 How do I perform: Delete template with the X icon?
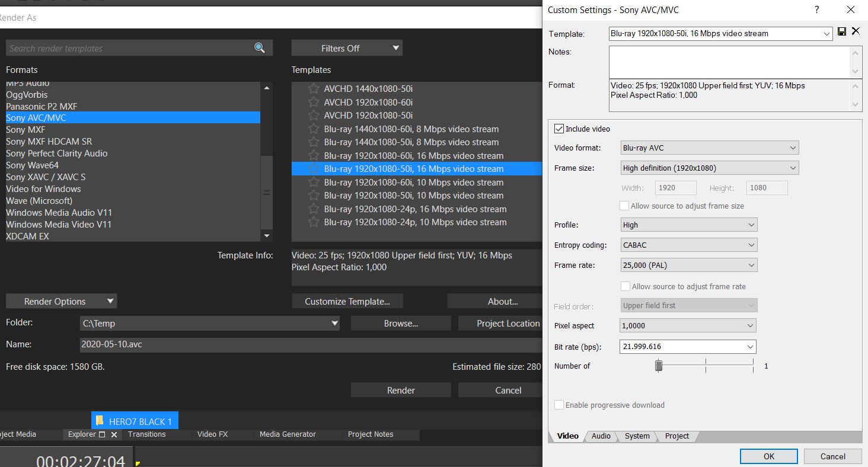point(856,31)
